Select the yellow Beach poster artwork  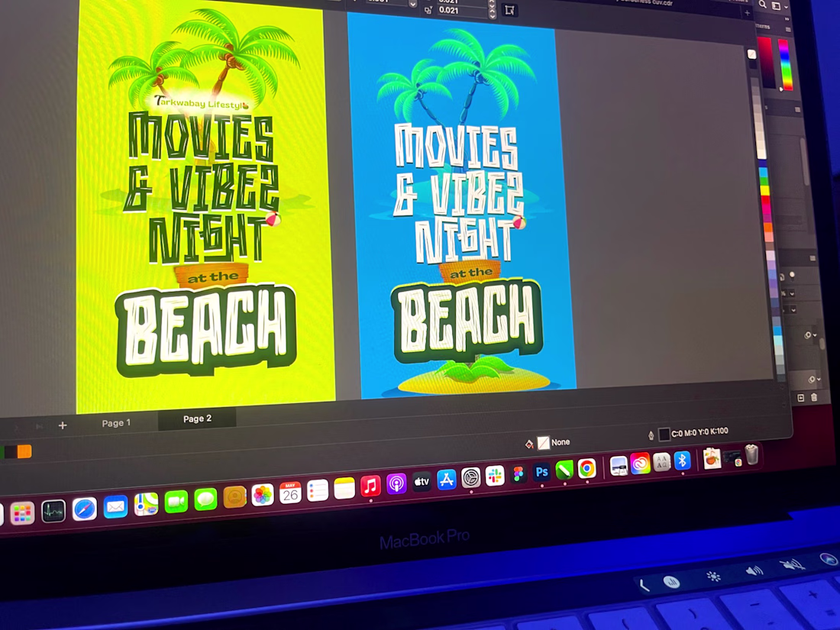tap(205, 206)
